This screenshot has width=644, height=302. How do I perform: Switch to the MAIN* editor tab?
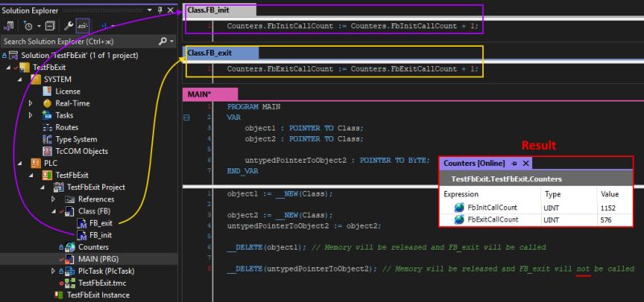[210, 94]
